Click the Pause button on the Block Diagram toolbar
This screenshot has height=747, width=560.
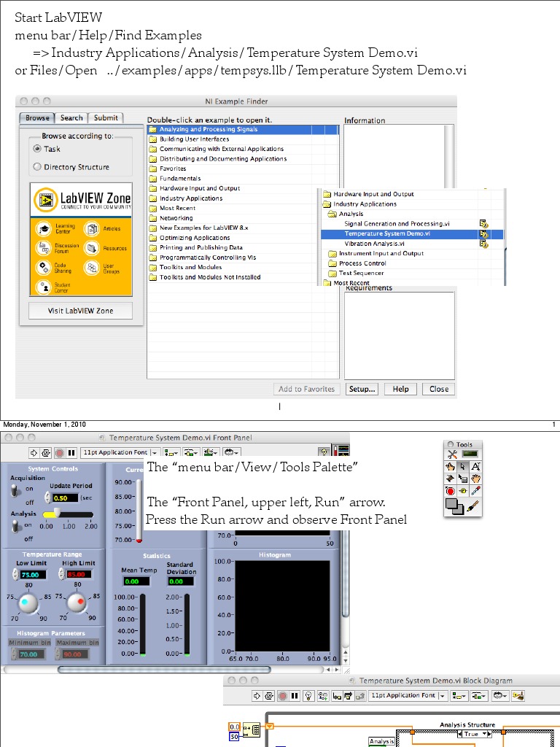tap(295, 696)
